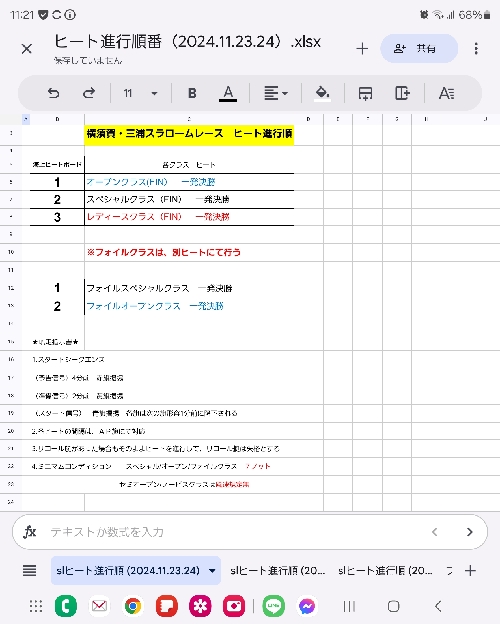
Task: Select cell レディースクラス (FIN) 一発決勝
Action: 189,217
